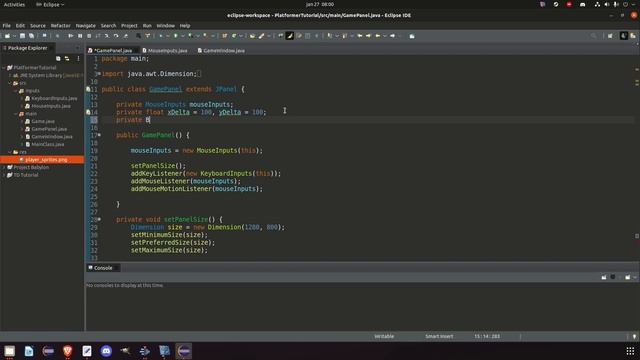Expand the collapsed import block on line 3

[99, 74]
